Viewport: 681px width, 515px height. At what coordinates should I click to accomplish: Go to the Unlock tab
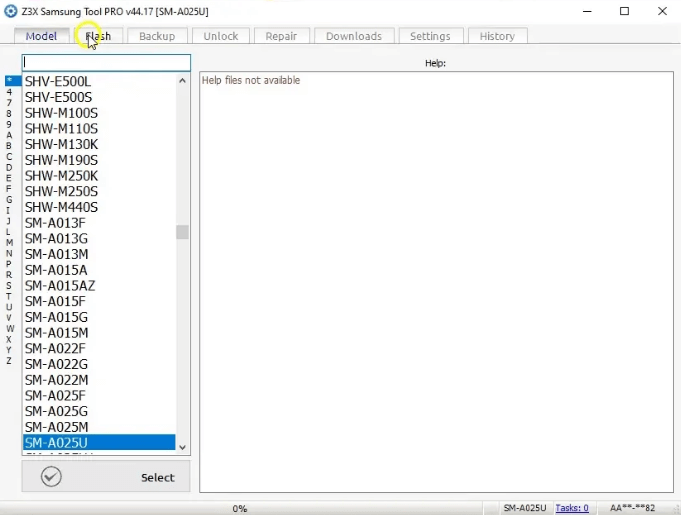point(221,36)
